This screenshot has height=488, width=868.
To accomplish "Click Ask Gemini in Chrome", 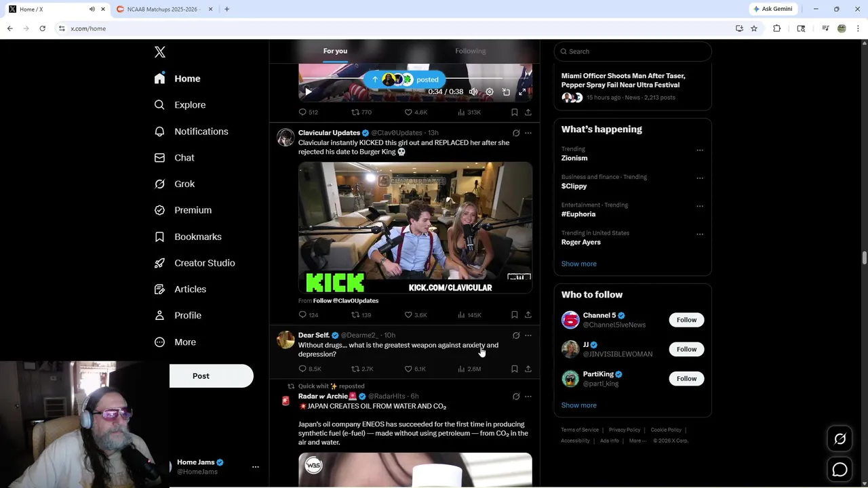I will coord(772,9).
